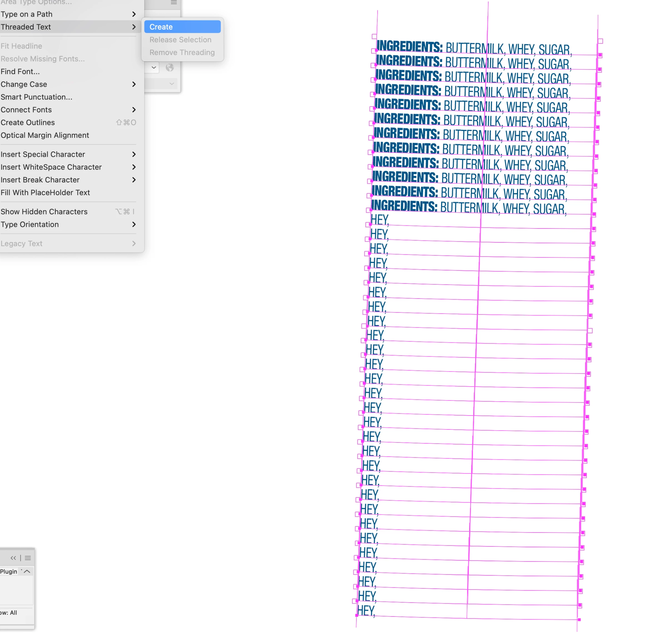Click the globe icon in the panel
This screenshot has width=663, height=644.
[170, 68]
